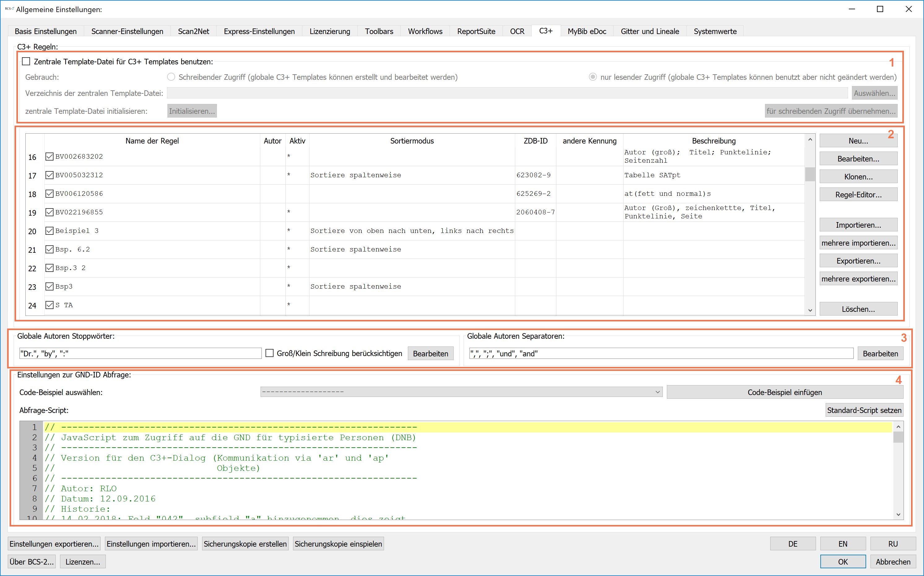Open the Scan2Net tab
This screenshot has width=924, height=576.
point(194,31)
